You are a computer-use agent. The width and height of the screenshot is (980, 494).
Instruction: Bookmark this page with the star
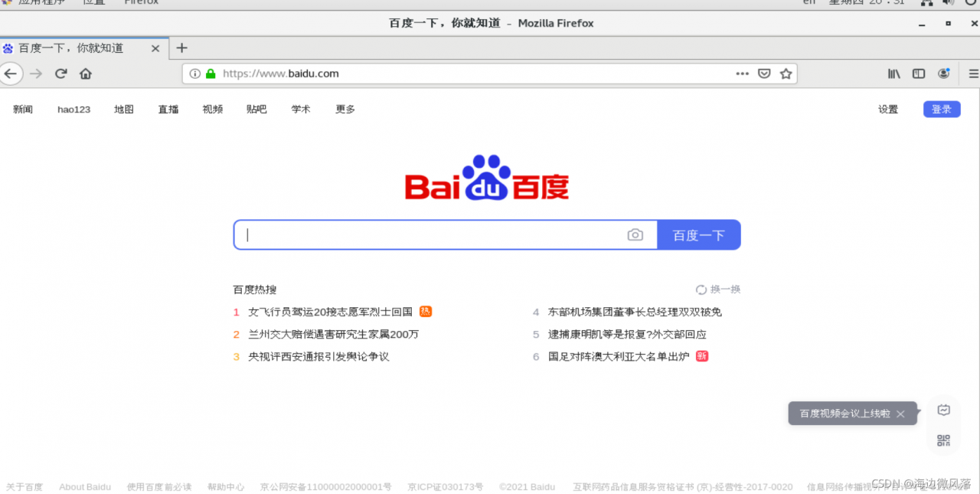tap(786, 74)
